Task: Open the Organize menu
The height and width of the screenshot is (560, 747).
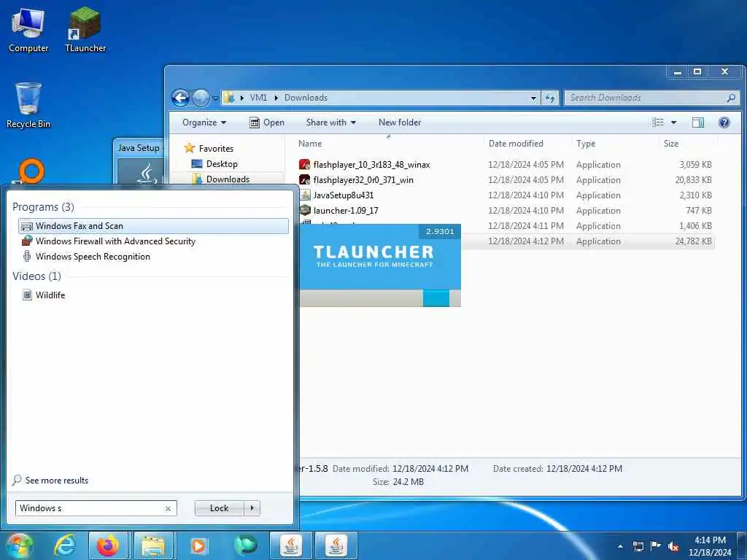Action: [204, 122]
